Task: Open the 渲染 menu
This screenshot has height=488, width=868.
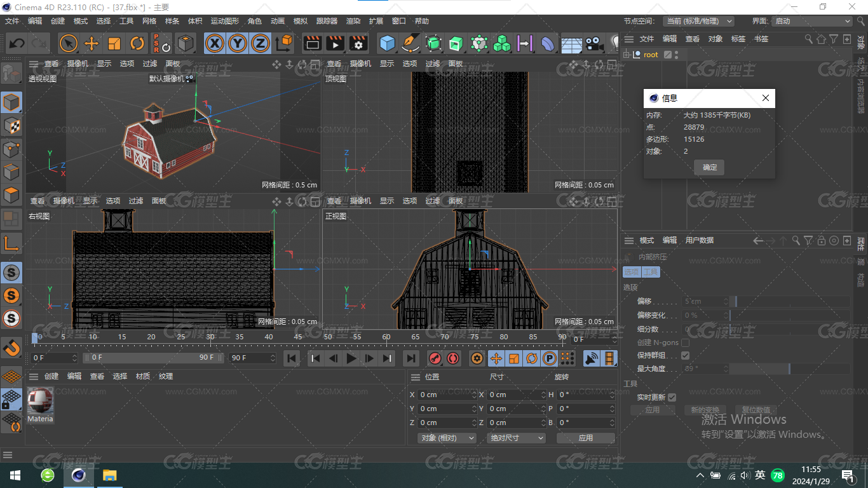Action: [353, 21]
